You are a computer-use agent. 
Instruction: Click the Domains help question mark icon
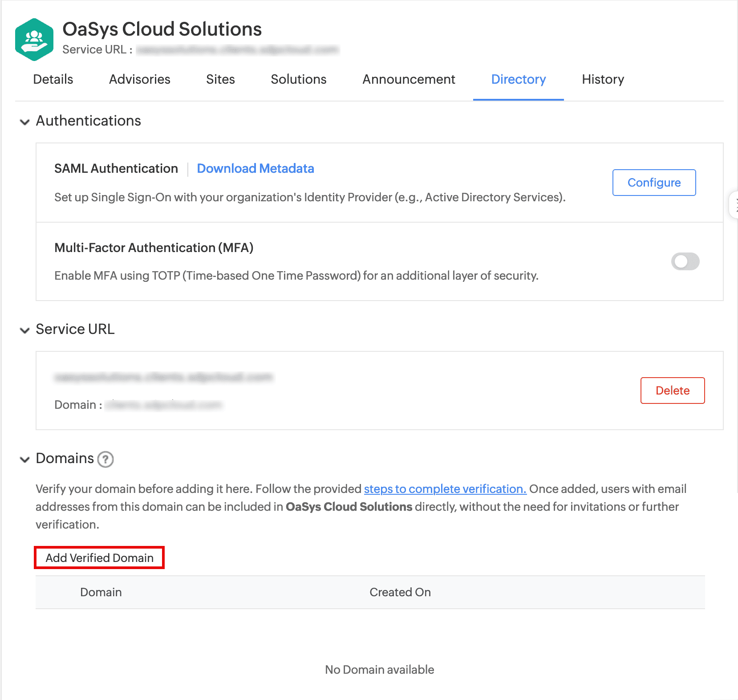click(x=105, y=459)
